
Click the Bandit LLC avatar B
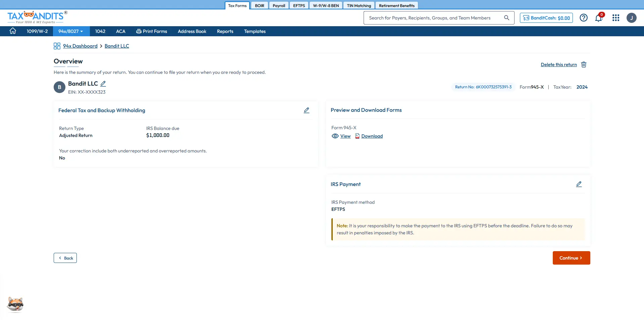[x=59, y=87]
